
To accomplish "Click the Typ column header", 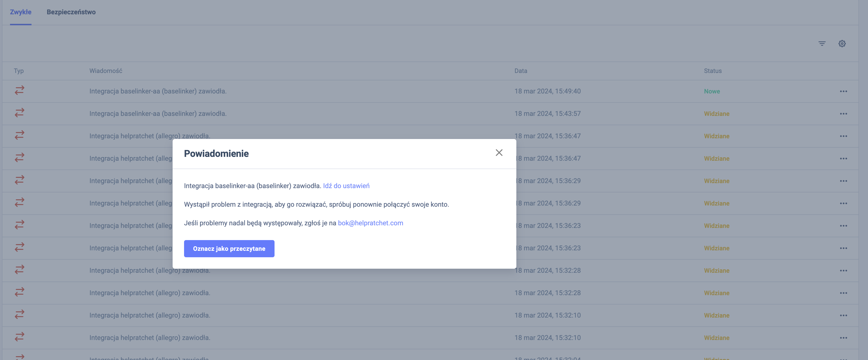I will coord(19,71).
